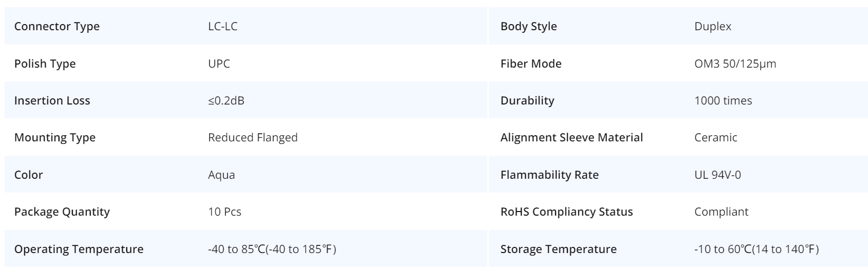Click the RoHS Compliancy Status label
The height and width of the screenshot is (272, 868).
[x=566, y=212]
